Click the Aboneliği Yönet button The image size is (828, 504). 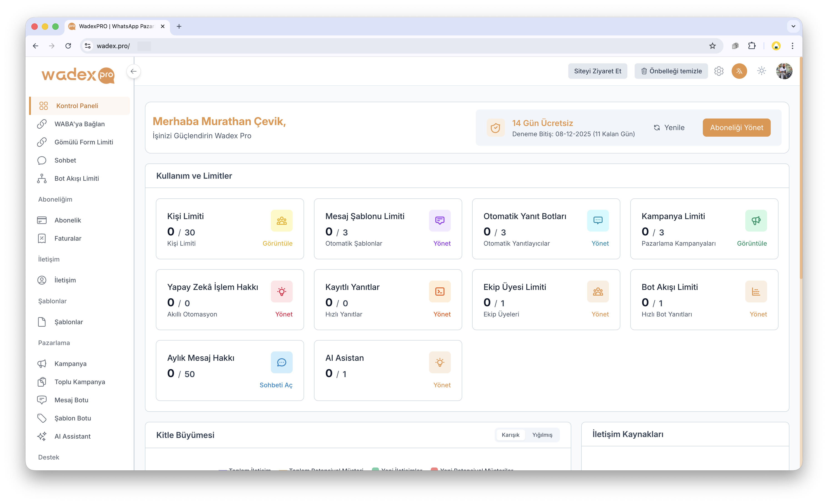tap(736, 127)
